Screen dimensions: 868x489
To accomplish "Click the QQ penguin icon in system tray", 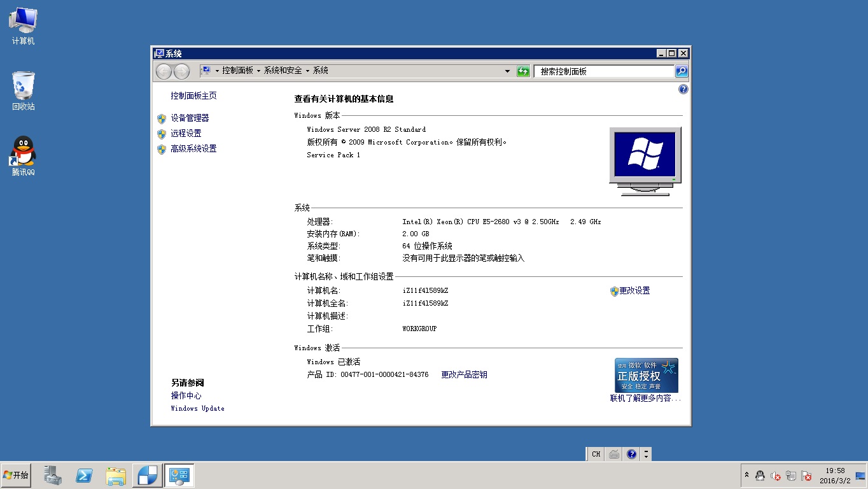I will point(760,476).
